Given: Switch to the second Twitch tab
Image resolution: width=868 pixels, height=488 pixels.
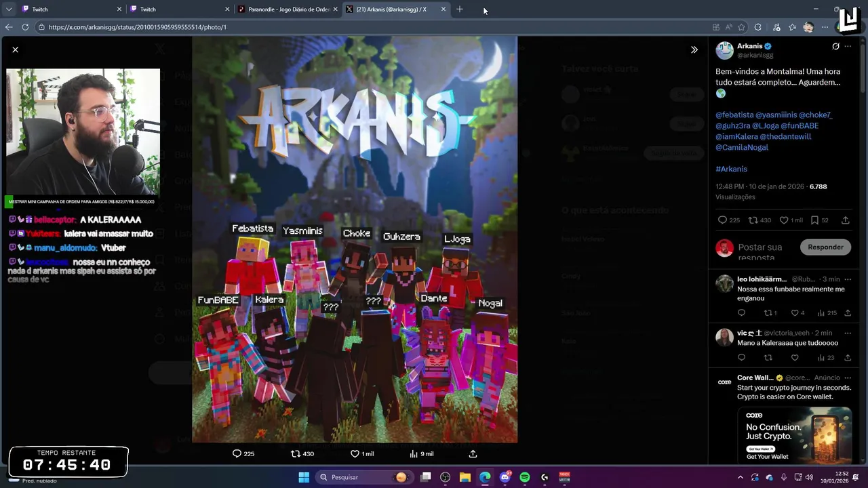Looking at the screenshot, I should click(180, 9).
